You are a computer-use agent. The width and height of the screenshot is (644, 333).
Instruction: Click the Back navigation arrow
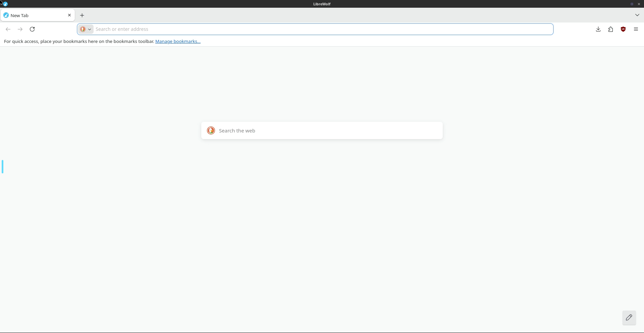(8, 29)
